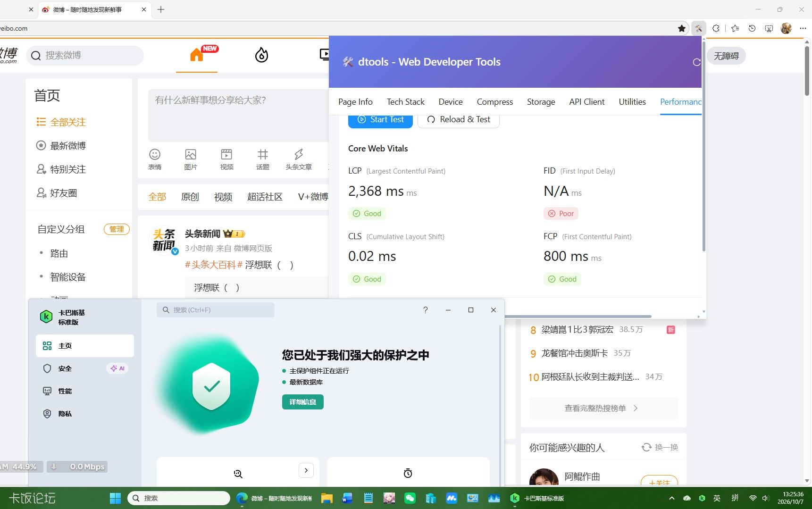812x509 pixels.
Task: Select the 超话社区 feed tab
Action: (265, 197)
